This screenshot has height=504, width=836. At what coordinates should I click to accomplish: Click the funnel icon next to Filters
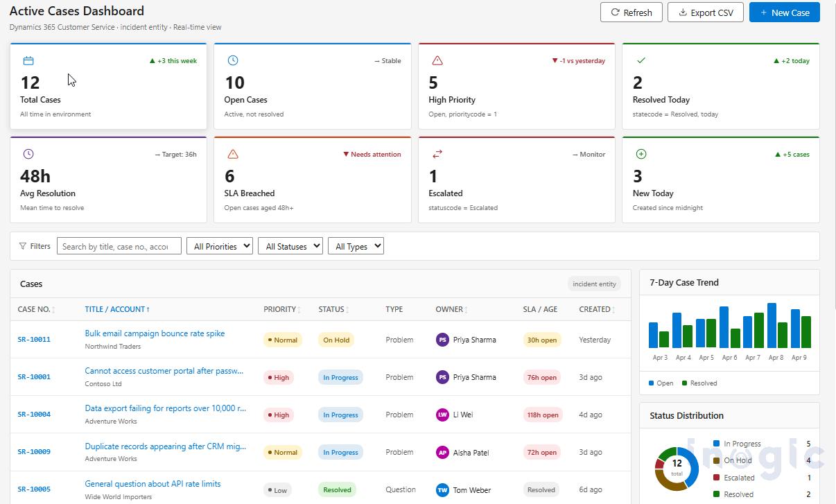23,245
